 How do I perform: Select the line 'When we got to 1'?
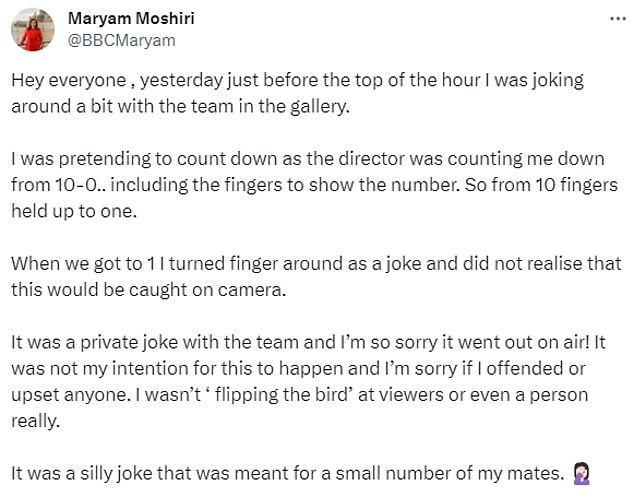316,264
